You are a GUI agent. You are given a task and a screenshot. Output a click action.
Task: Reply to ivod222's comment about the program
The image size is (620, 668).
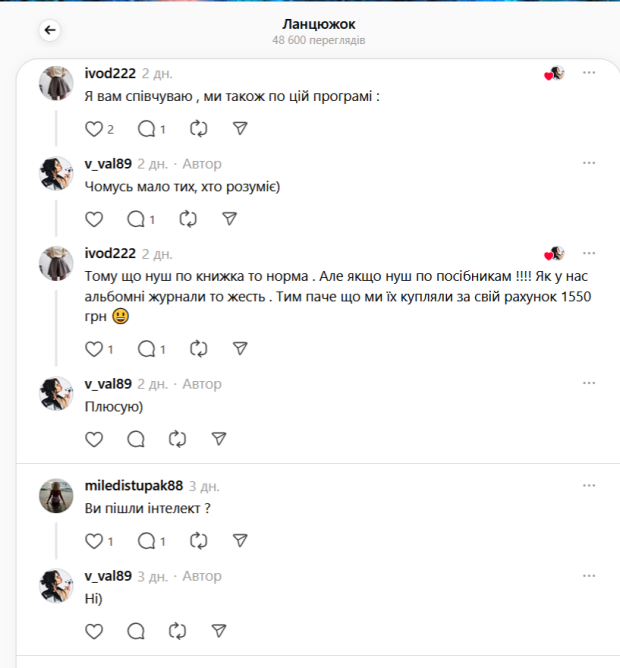[x=146, y=129]
